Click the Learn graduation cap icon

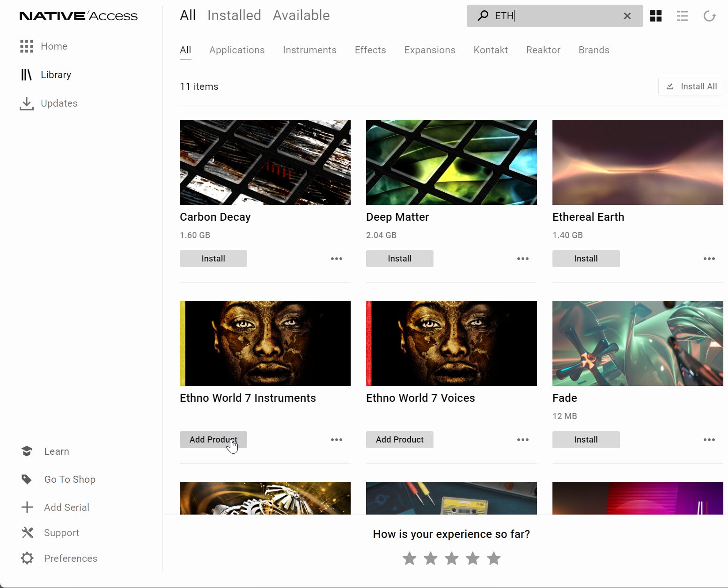click(27, 451)
